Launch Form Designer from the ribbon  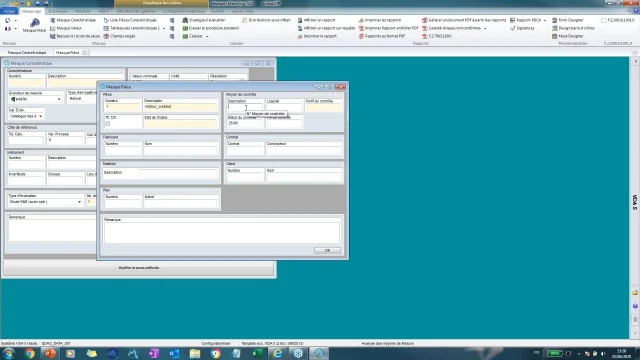click(x=568, y=20)
